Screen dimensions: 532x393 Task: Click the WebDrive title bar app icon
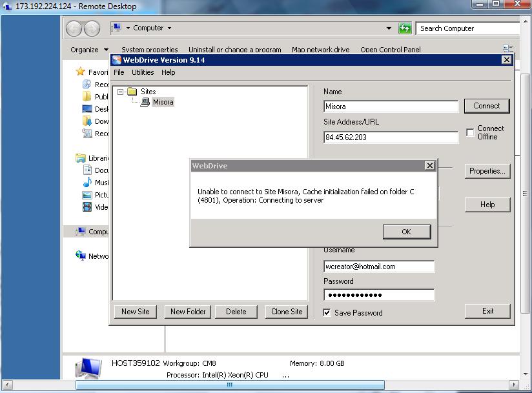pos(117,60)
